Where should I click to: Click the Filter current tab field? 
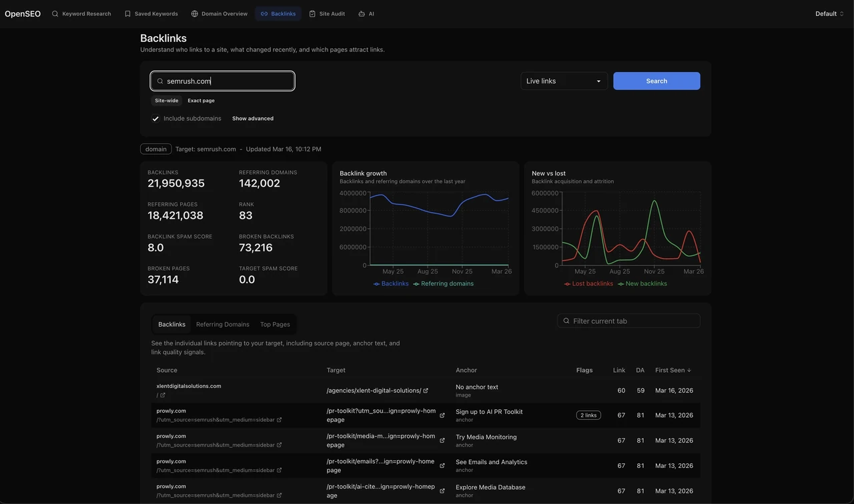coord(628,321)
